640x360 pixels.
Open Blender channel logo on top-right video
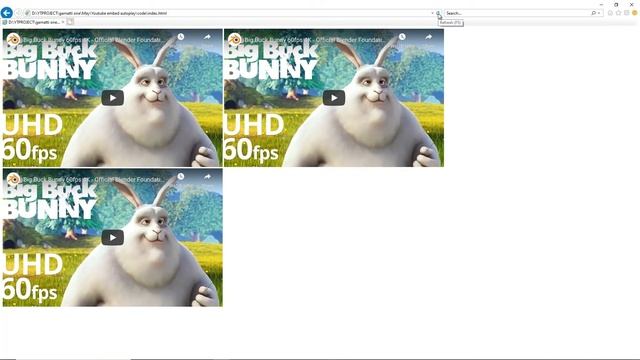point(235,39)
